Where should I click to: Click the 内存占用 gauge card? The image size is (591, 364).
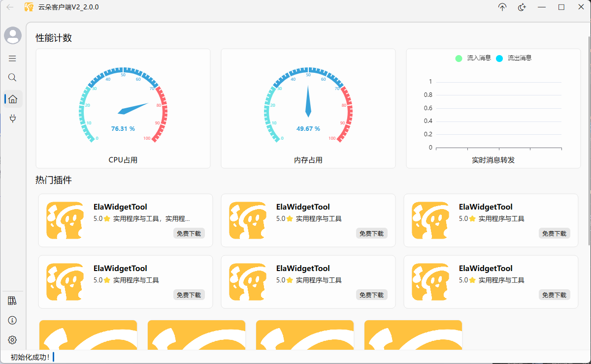[x=308, y=108]
